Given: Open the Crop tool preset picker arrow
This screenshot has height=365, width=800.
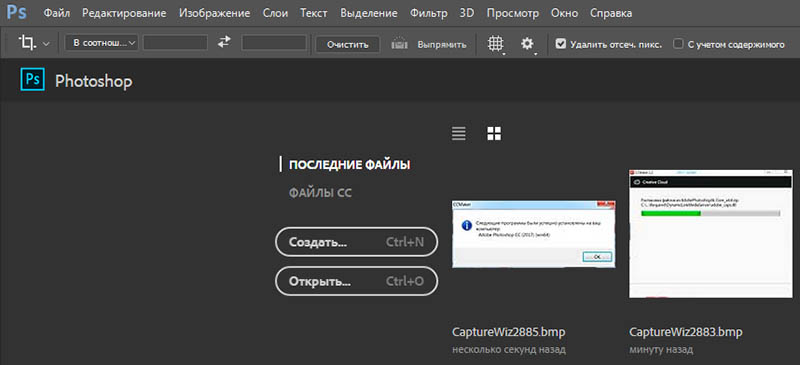Looking at the screenshot, I should pyautogui.click(x=46, y=44).
